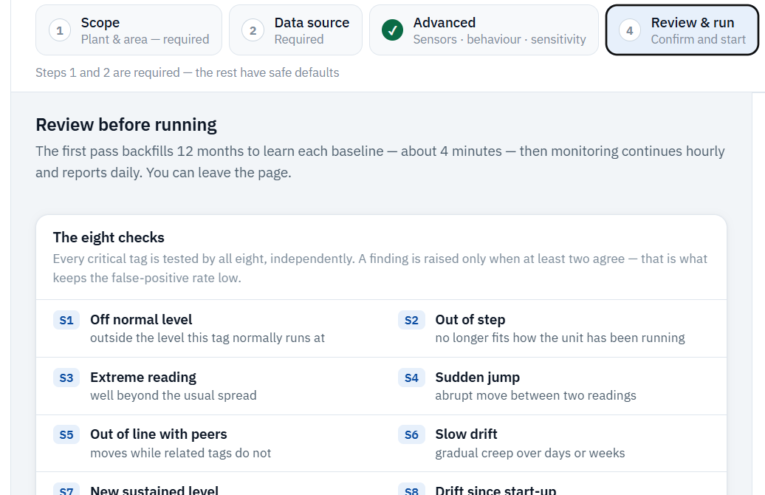Click the step 4 number circle
Screen dimensions: 765x495
click(630, 31)
